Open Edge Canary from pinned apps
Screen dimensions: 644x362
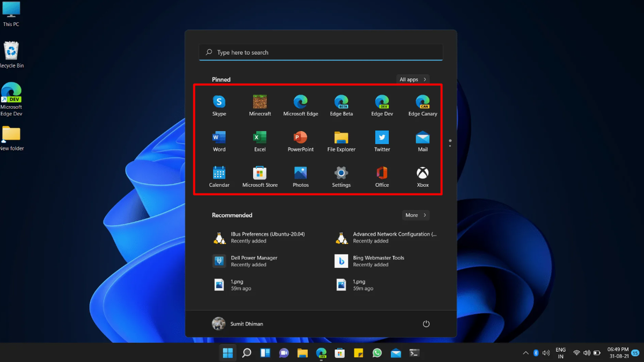pos(423,105)
